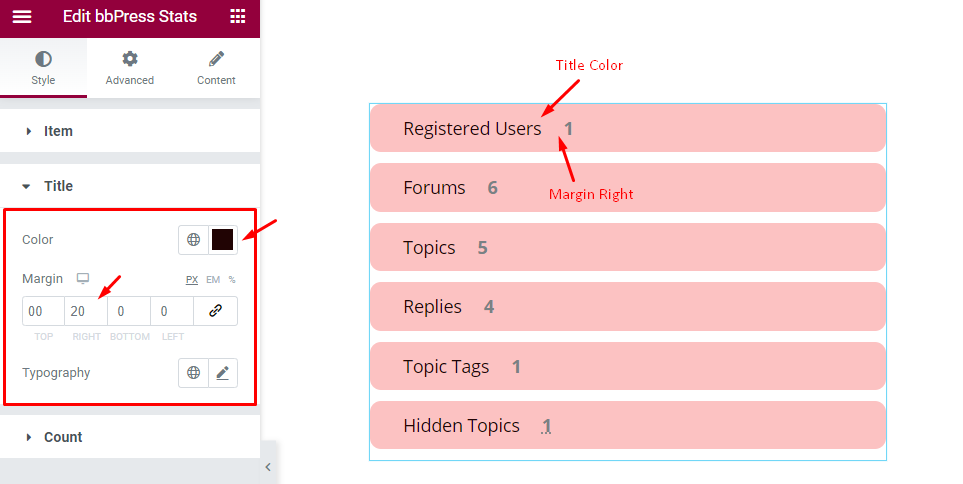Toggle the margin link values icon

[x=216, y=311]
